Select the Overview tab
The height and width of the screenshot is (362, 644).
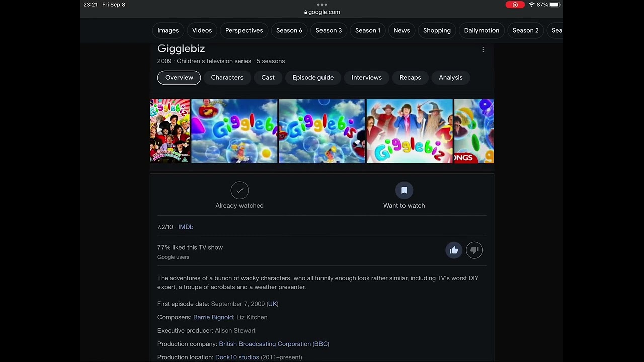[179, 78]
